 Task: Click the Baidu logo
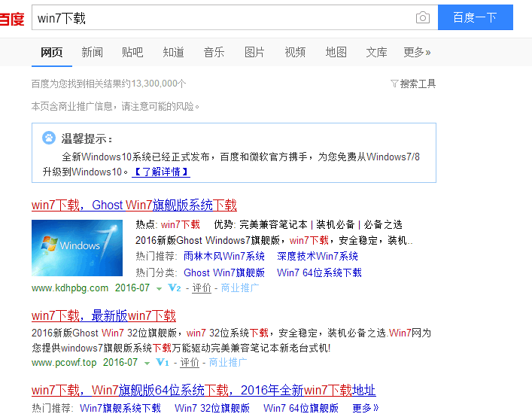point(12,18)
